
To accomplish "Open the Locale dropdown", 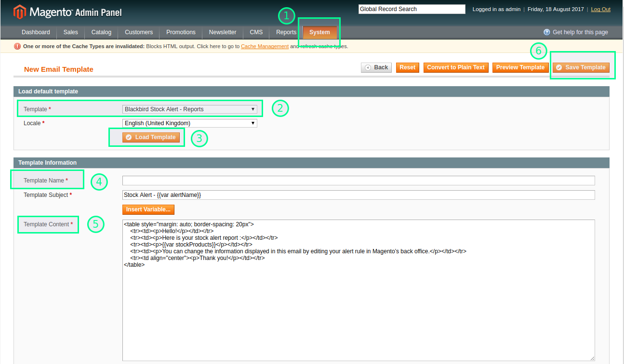I will point(190,123).
